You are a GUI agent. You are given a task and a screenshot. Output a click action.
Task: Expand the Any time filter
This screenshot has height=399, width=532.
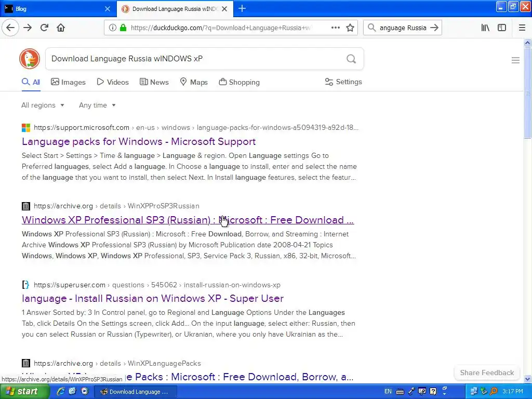tap(97, 105)
